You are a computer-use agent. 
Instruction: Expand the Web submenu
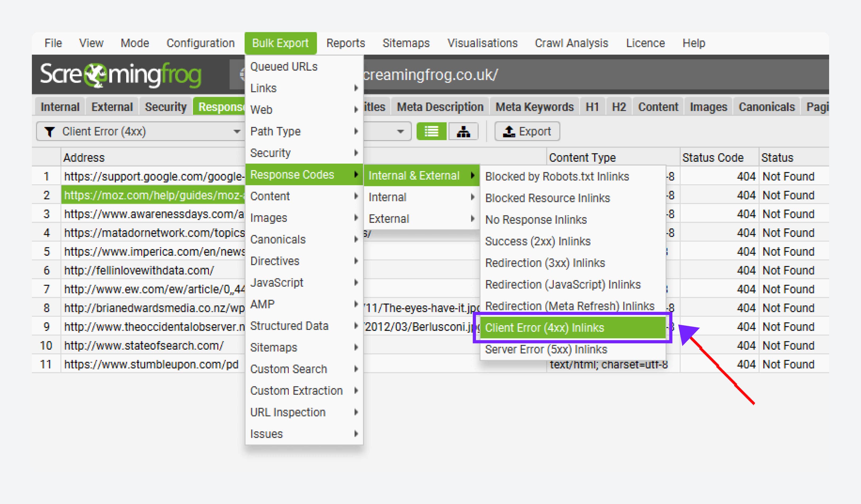click(x=304, y=110)
